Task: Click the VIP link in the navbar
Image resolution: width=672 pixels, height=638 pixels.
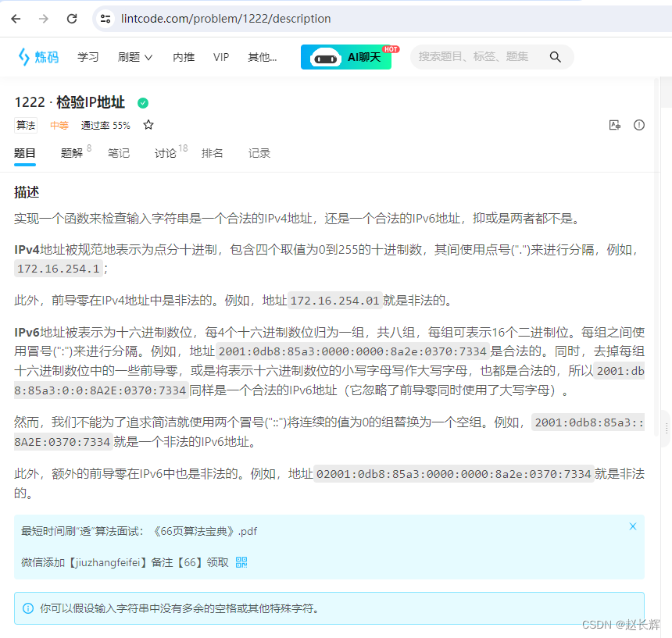Action: [220, 57]
